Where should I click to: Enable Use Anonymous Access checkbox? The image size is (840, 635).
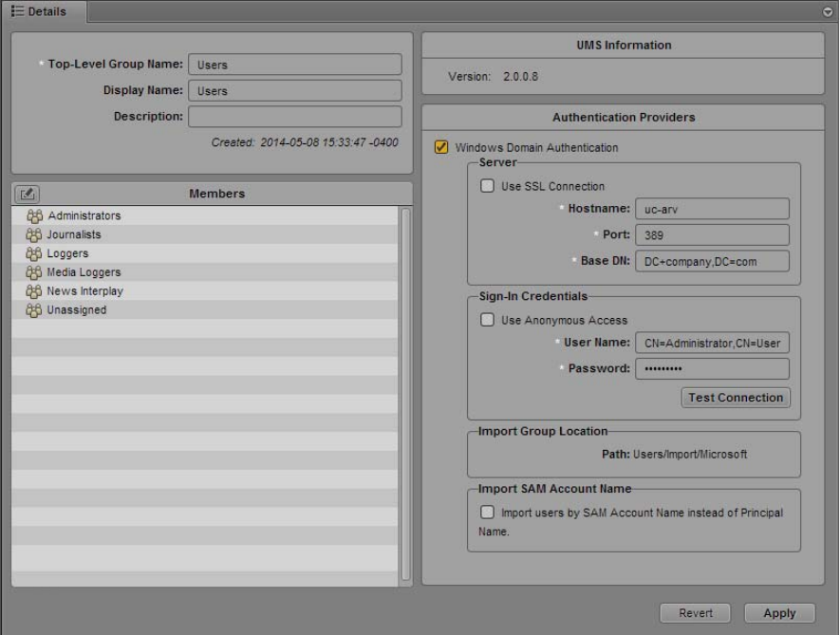click(x=487, y=320)
